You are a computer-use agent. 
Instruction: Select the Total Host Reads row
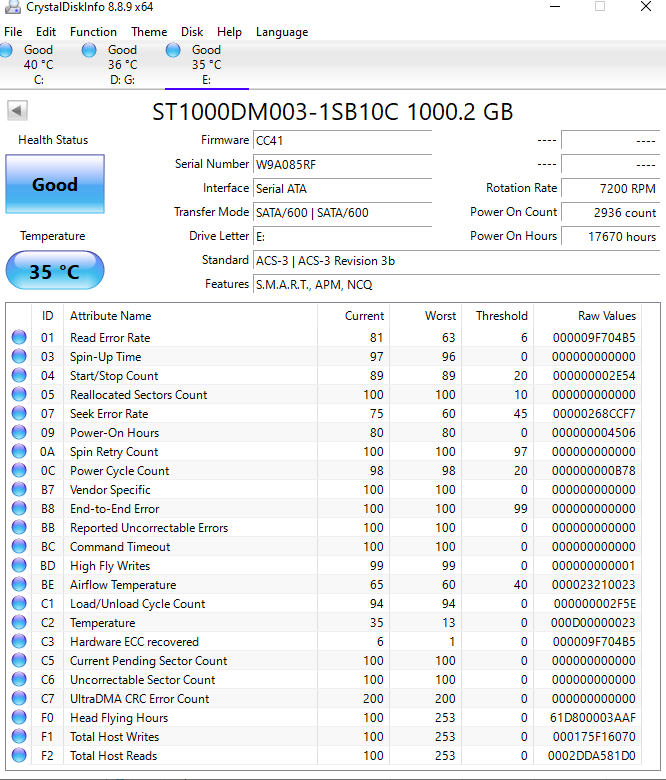[x=323, y=756]
